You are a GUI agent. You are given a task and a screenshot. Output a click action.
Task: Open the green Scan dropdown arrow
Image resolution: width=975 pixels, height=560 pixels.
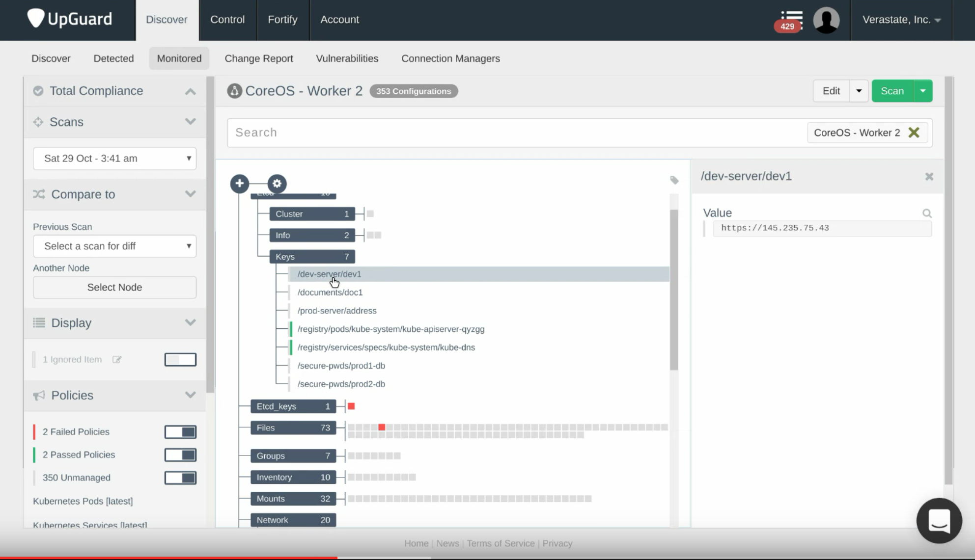tap(923, 91)
